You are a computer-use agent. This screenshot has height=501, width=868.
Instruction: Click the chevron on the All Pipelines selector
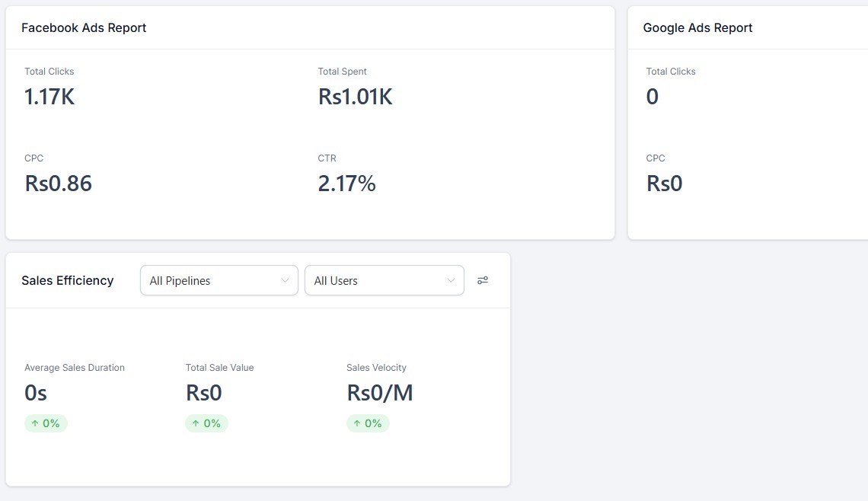[x=286, y=280]
